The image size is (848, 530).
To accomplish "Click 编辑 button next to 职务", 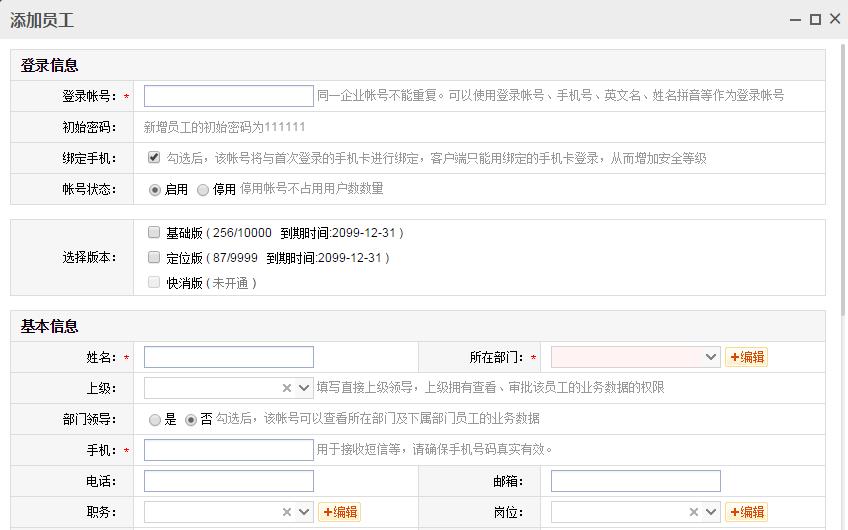I will point(339,512).
